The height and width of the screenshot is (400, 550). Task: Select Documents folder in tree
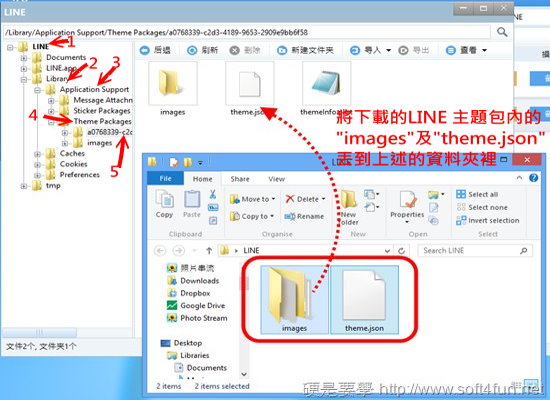click(66, 57)
